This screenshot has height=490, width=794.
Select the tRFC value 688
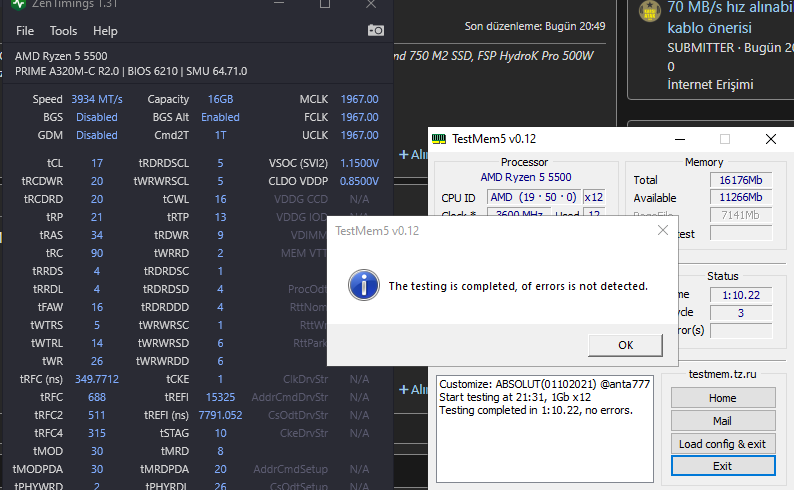tap(97, 397)
